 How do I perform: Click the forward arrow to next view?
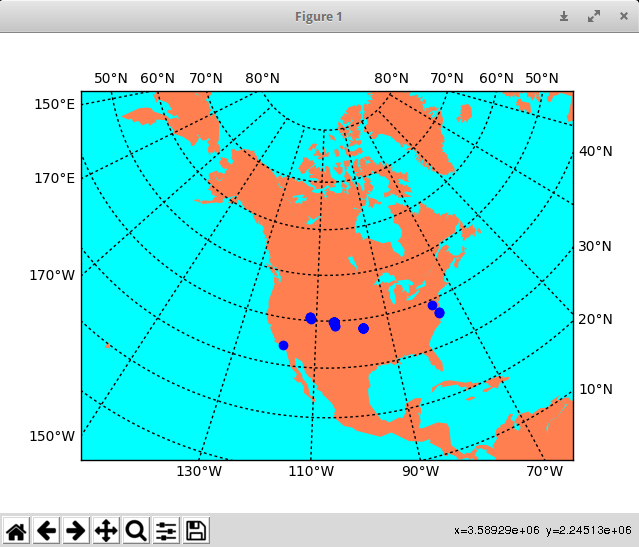(76, 531)
